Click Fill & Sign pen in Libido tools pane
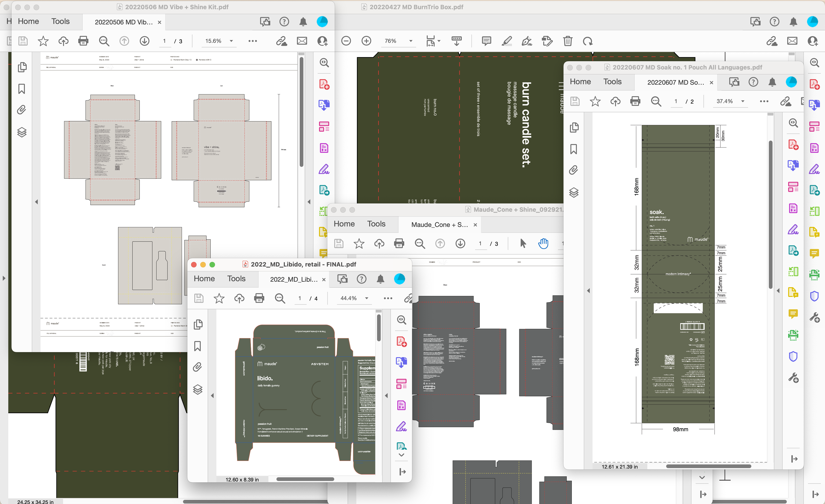The width and height of the screenshot is (825, 504). click(401, 426)
